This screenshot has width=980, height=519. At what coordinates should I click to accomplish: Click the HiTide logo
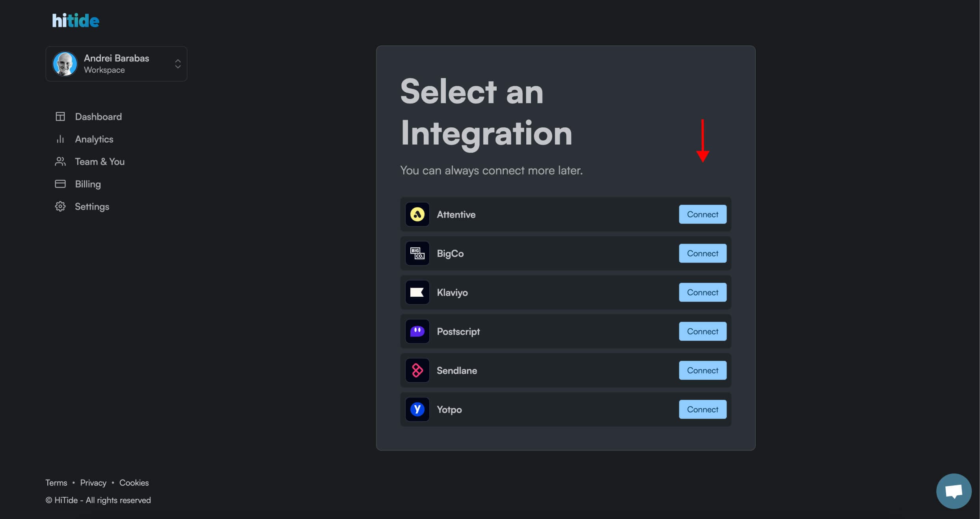coord(75,20)
